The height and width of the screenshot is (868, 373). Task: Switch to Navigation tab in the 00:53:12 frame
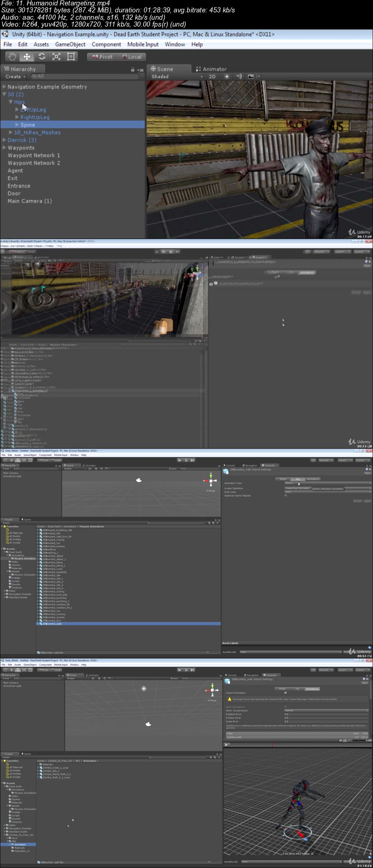[250, 466]
